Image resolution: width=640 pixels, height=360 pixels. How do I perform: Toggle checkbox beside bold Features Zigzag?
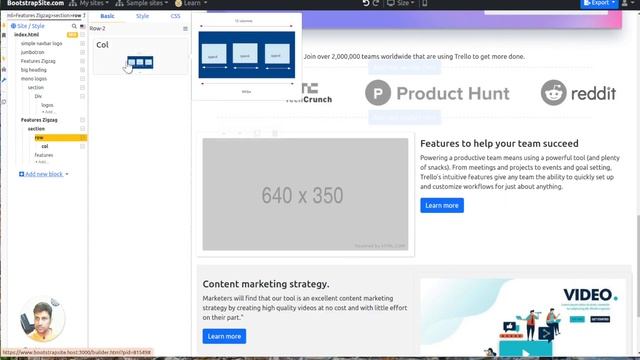pos(82,120)
